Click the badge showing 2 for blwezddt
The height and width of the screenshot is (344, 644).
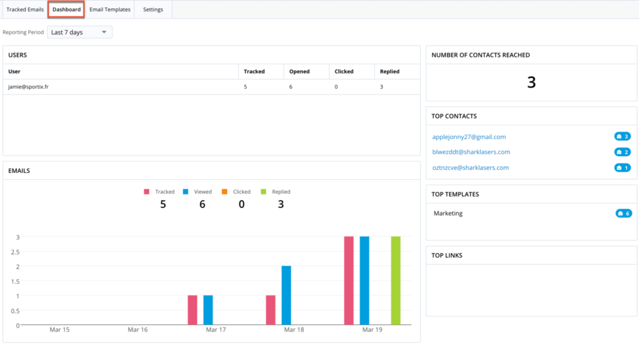point(622,152)
